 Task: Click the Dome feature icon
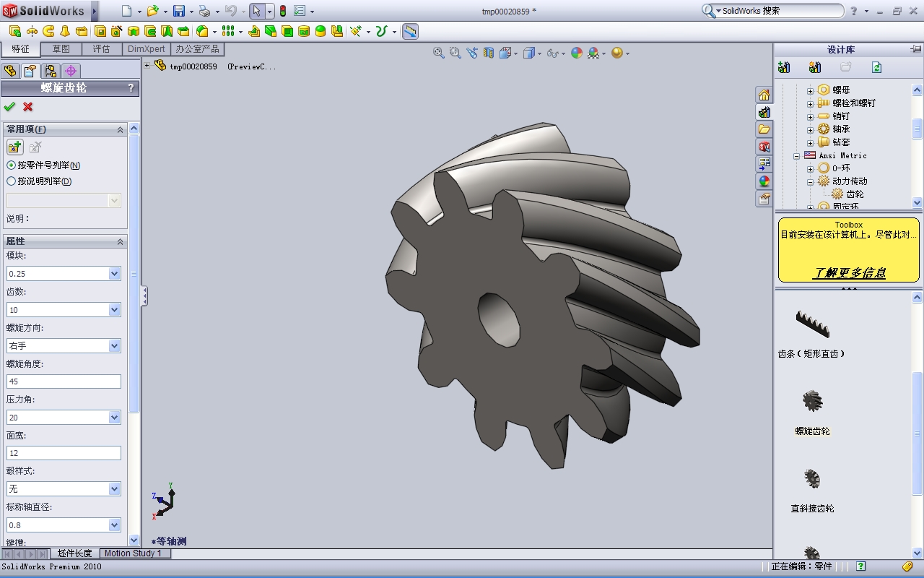(x=321, y=31)
